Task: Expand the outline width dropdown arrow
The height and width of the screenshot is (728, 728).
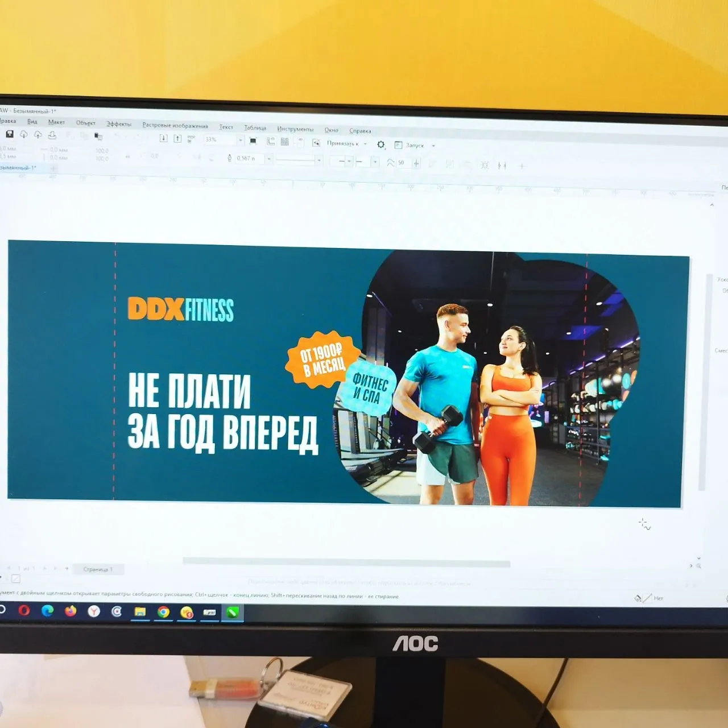Action: point(269,159)
